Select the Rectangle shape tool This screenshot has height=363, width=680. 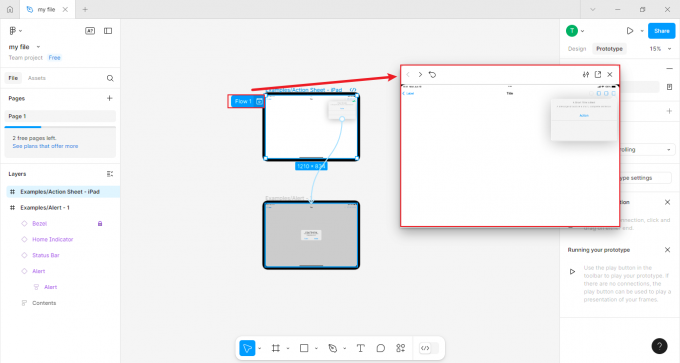pyautogui.click(x=304, y=348)
